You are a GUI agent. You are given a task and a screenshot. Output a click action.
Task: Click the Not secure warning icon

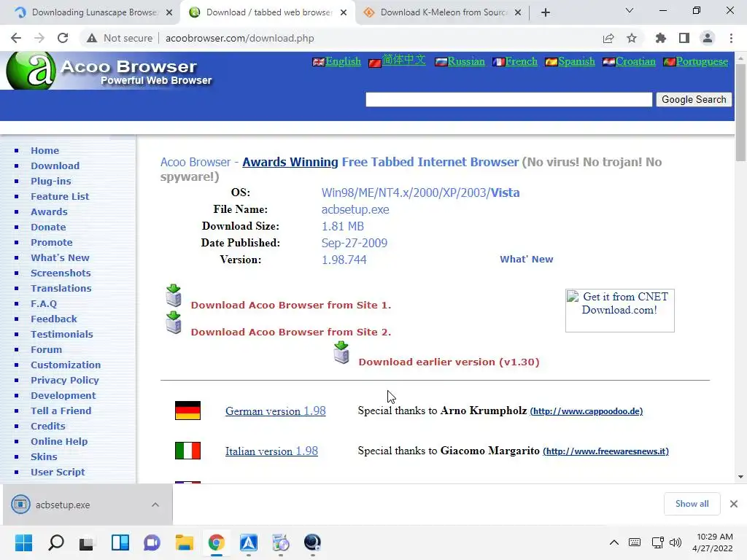pos(92,38)
